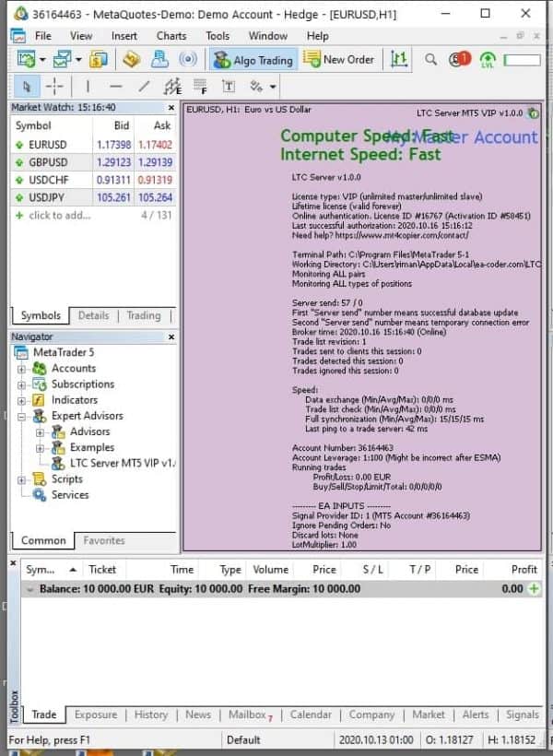Select the cursor arrow tool
The image size is (553, 756).
[x=27, y=87]
